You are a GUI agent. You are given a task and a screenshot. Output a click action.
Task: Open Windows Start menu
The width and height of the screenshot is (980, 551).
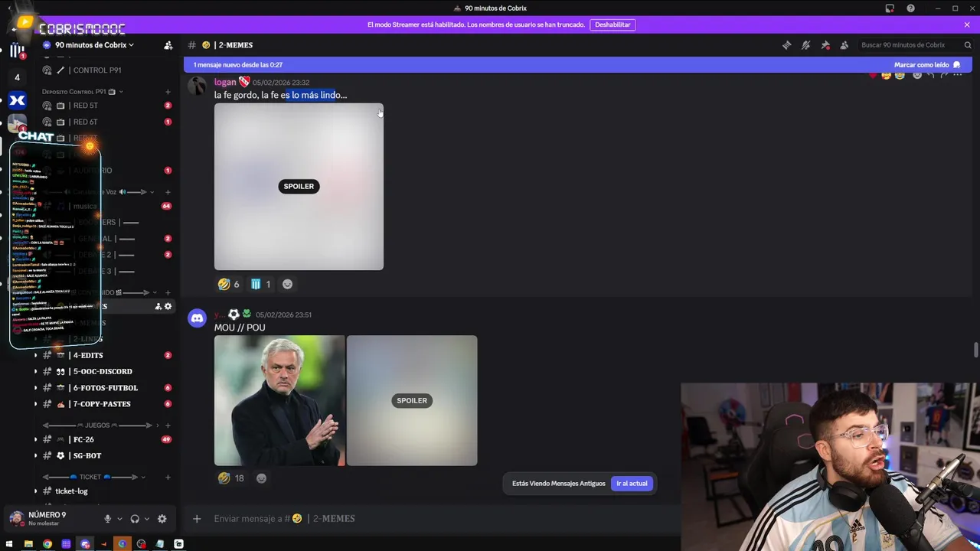pyautogui.click(x=9, y=544)
